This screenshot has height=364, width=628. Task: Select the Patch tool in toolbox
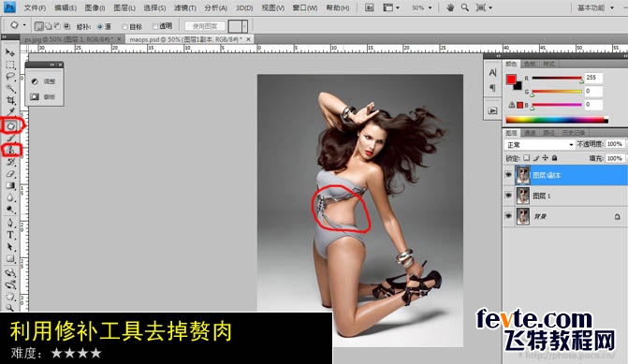click(x=10, y=126)
